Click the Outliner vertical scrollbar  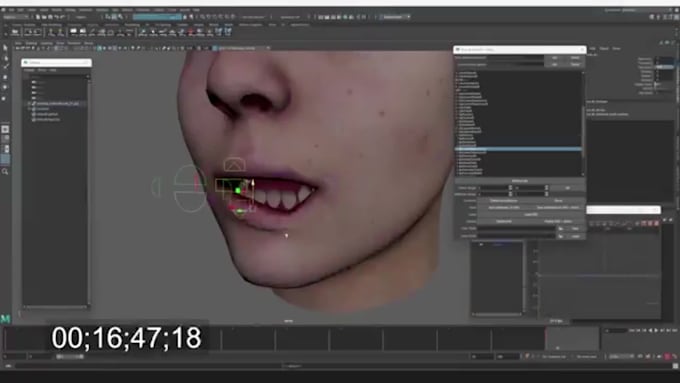88,191
